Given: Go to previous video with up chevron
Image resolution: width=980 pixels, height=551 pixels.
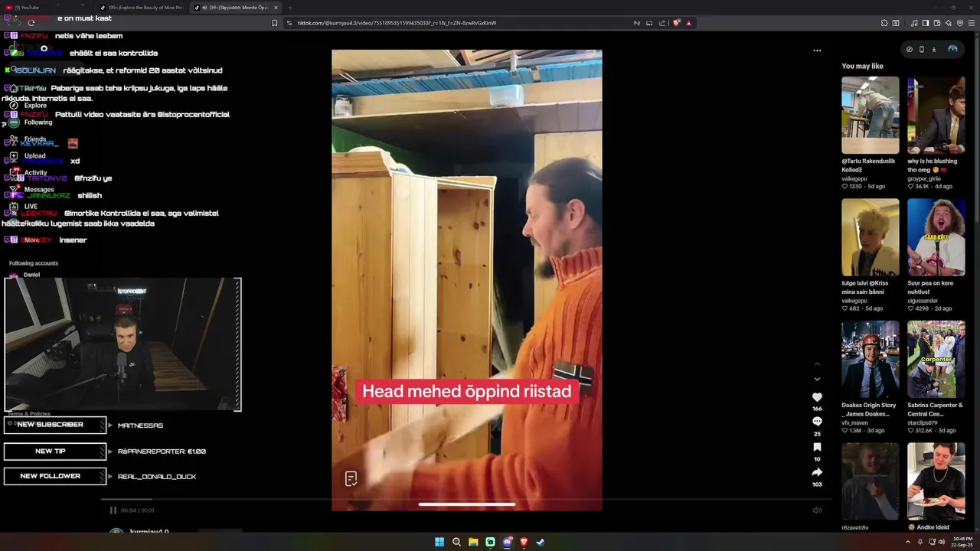Looking at the screenshot, I should (x=817, y=364).
